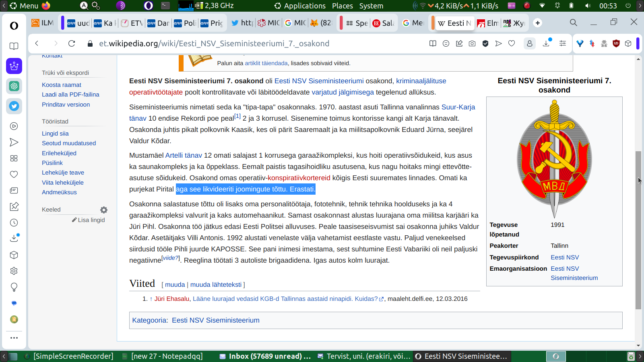
Task: Open reader mode from address bar
Action: pyautogui.click(x=433, y=43)
